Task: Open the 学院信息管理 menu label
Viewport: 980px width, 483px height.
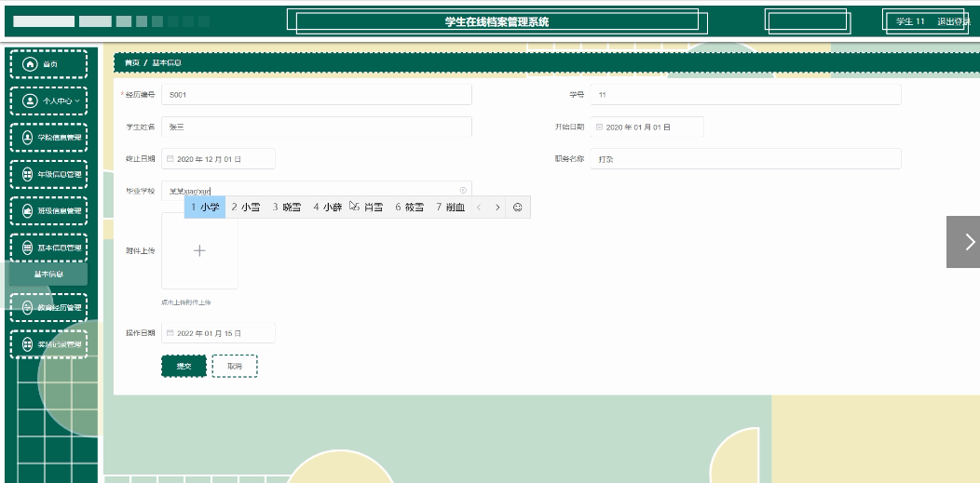Action: 60,138
